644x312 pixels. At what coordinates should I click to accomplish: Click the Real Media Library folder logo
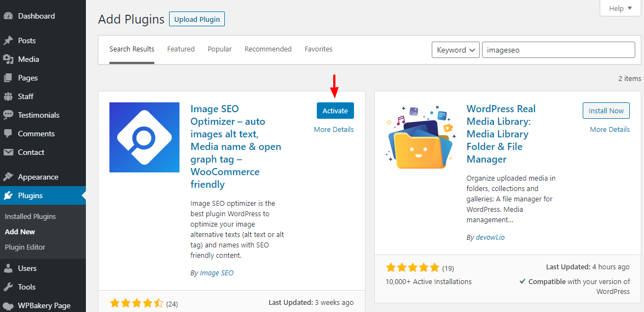[x=420, y=137]
